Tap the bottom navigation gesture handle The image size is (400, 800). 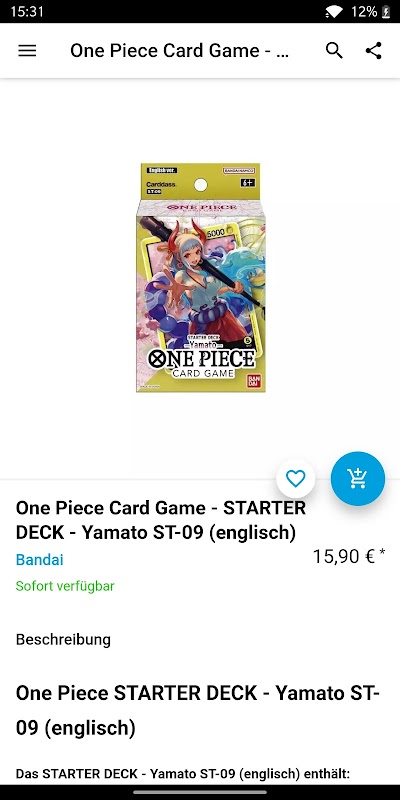[x=200, y=792]
